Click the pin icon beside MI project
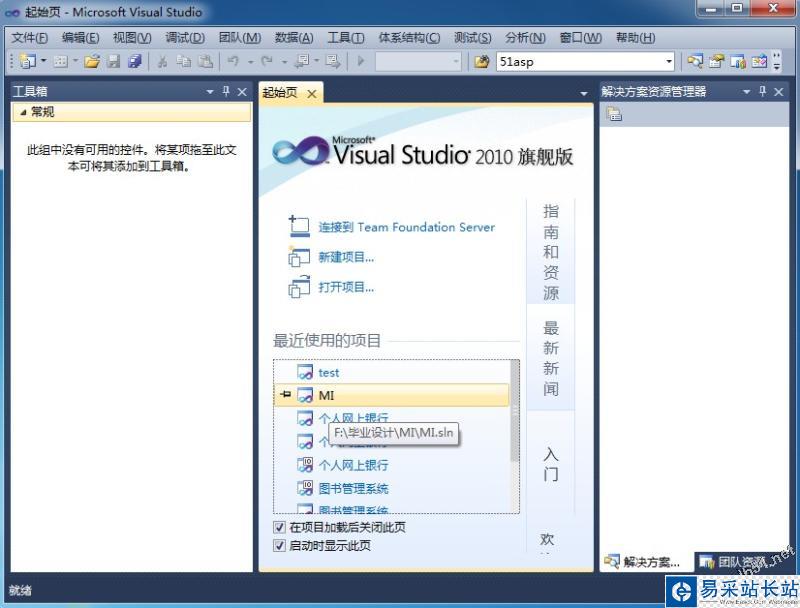Image resolution: width=800 pixels, height=608 pixels. [286, 394]
